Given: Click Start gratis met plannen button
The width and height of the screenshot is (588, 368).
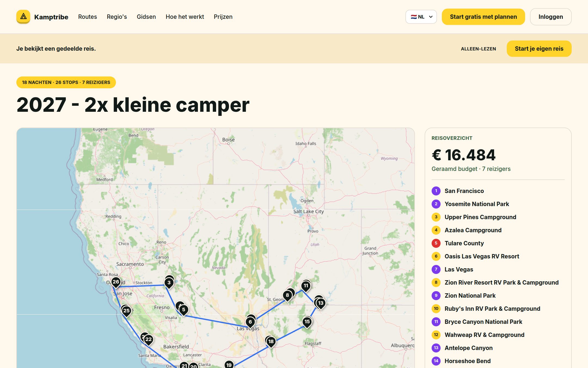Looking at the screenshot, I should click(x=483, y=17).
